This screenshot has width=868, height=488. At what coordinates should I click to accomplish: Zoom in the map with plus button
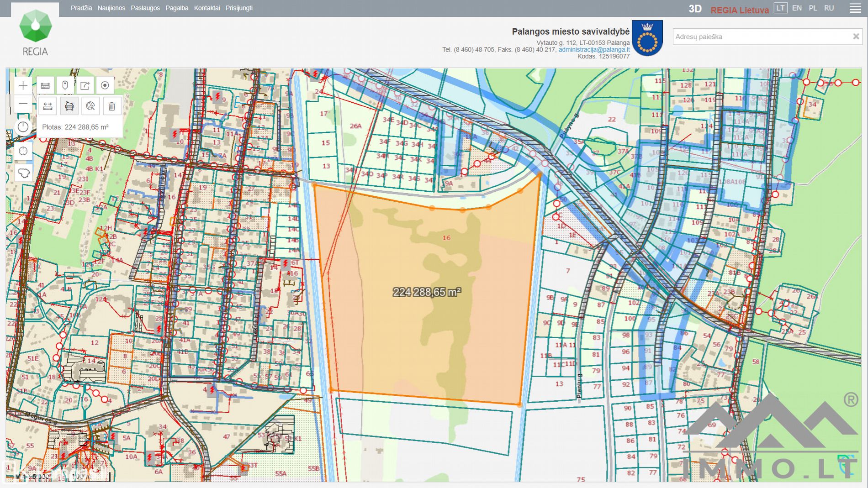[x=23, y=85]
